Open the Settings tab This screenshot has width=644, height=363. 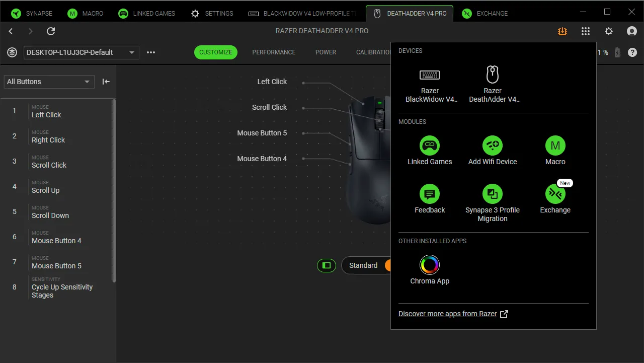click(x=212, y=14)
